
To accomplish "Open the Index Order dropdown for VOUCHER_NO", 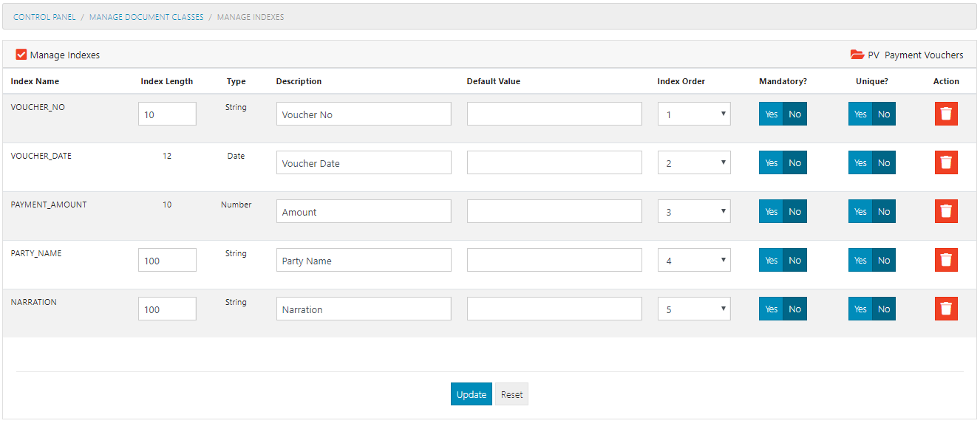I will click(x=693, y=114).
